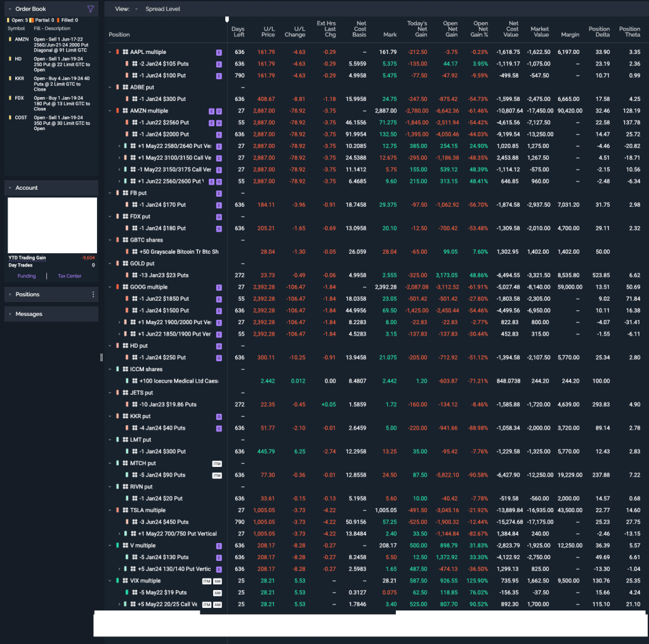This screenshot has height=644, width=649.
Task: Click the E badge on ADBE -1 Jan24 $300 Put row
Action: point(219,99)
